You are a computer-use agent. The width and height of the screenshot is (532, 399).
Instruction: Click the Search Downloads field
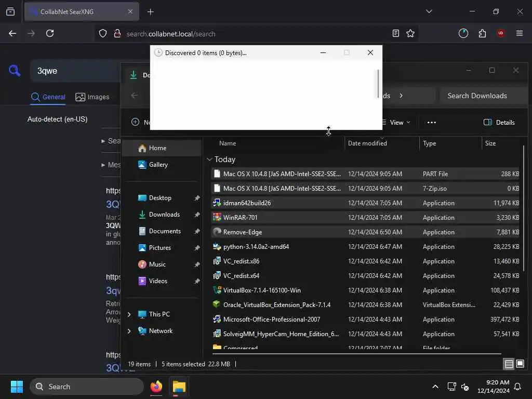click(x=483, y=96)
